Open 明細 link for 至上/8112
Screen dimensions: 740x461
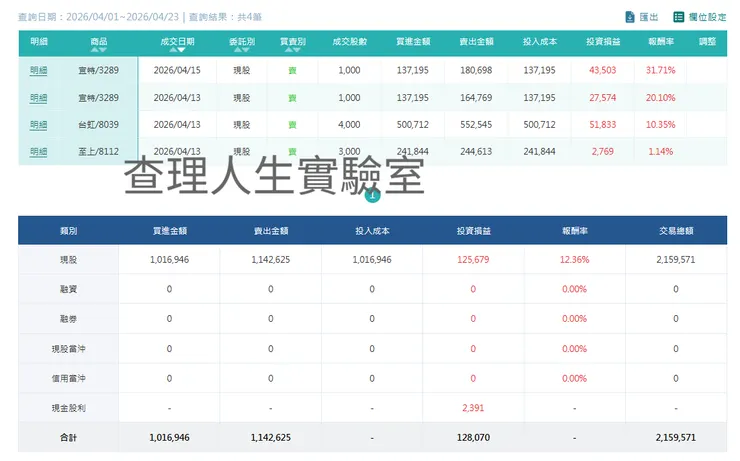[38, 151]
